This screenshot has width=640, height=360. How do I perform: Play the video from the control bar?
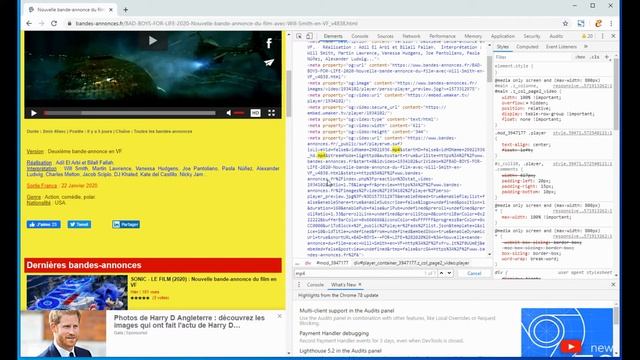point(34,113)
